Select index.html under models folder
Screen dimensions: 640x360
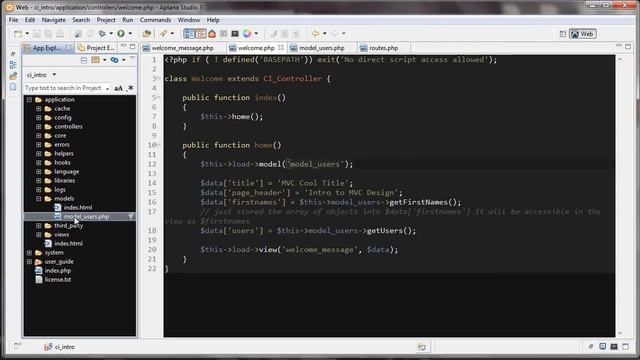click(78, 208)
